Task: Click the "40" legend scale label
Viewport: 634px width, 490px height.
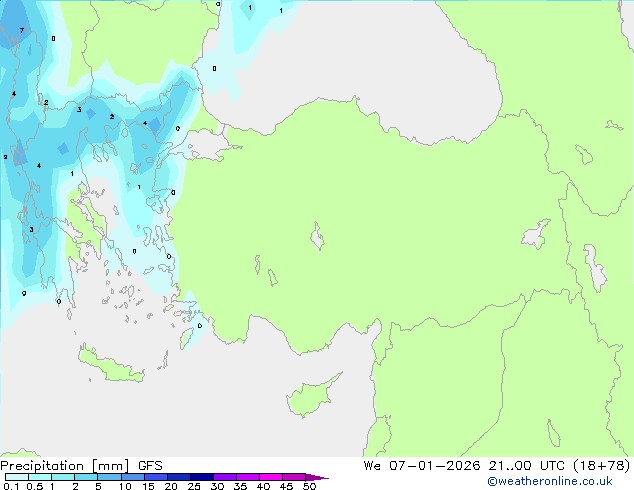Action: pos(263,486)
